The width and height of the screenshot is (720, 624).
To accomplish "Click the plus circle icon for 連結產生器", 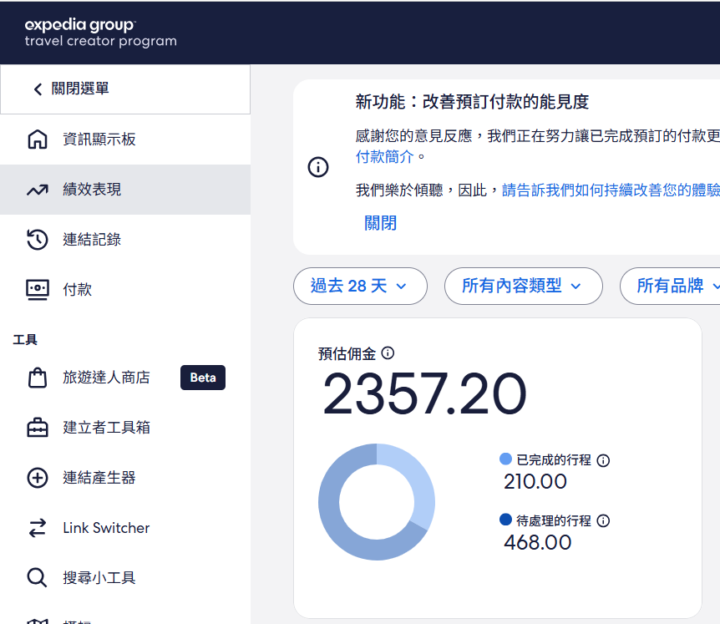I will (x=37, y=478).
